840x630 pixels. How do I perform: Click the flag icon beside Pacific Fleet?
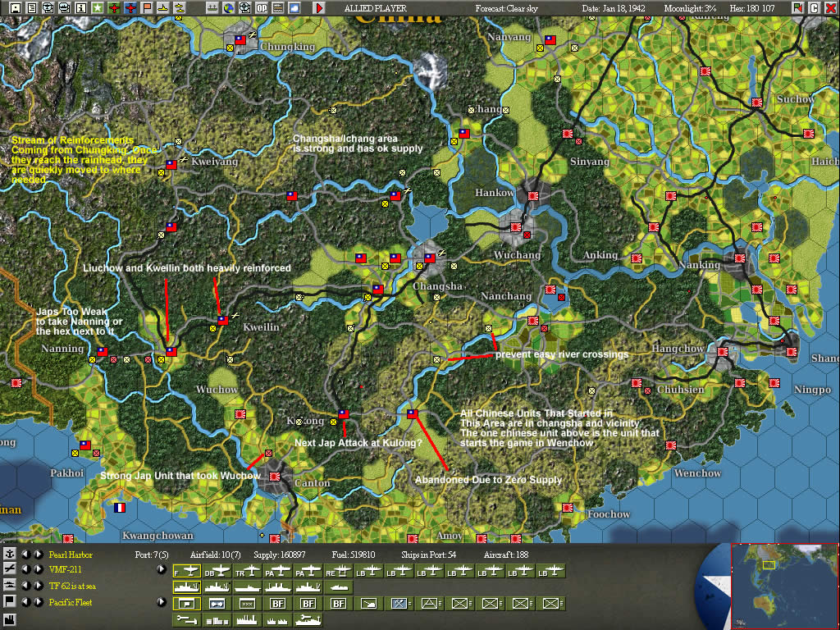coord(9,601)
